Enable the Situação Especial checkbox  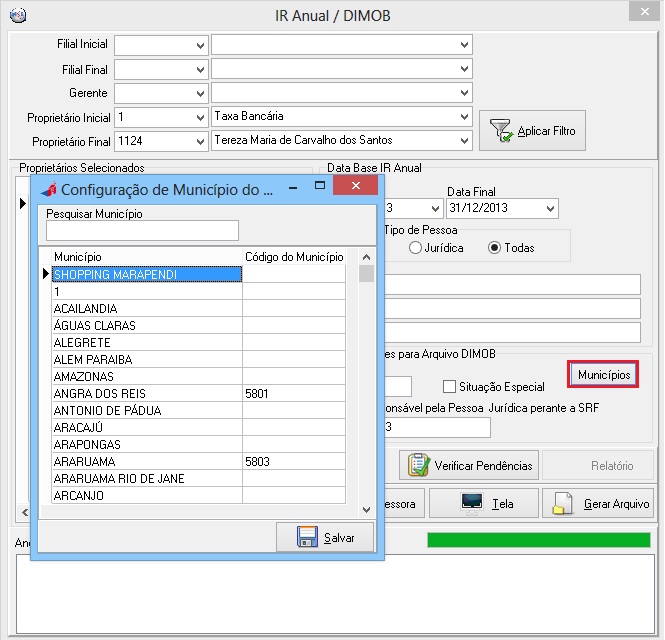click(x=449, y=387)
